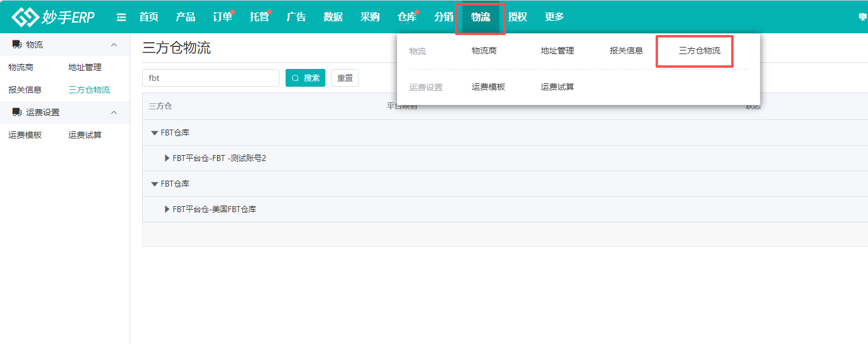
Task: Open the 仓库 top menu
Action: pos(407,17)
